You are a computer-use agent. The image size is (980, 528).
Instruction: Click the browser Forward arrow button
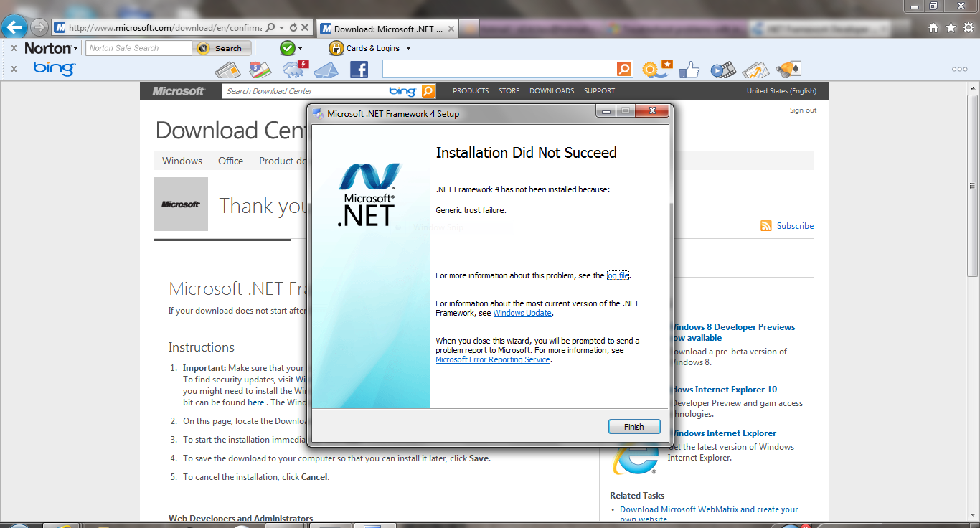[x=39, y=28]
